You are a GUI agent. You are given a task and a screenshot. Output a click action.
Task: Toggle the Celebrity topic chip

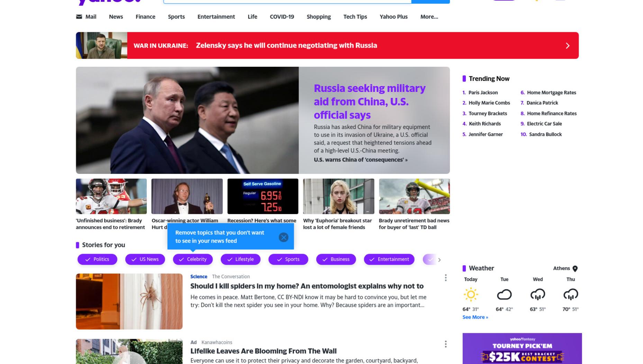pyautogui.click(x=193, y=259)
